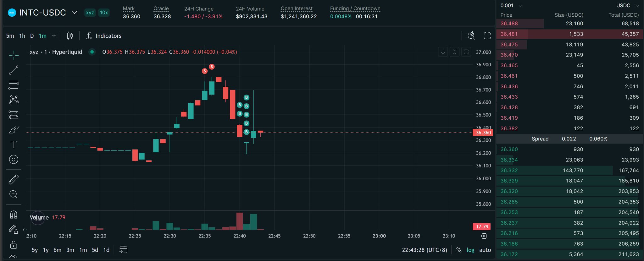This screenshot has height=261, width=644.
Task: Toggle percent scale on price axis
Action: click(x=459, y=250)
